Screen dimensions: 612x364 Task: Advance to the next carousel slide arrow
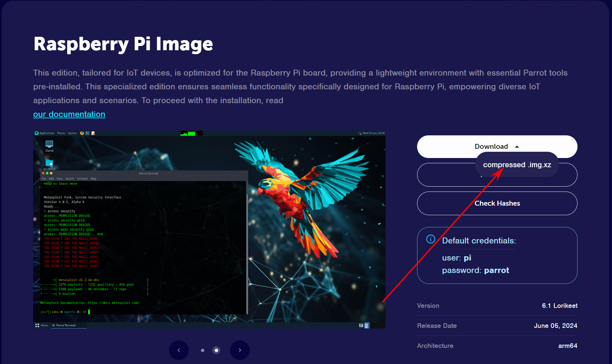[240, 350]
